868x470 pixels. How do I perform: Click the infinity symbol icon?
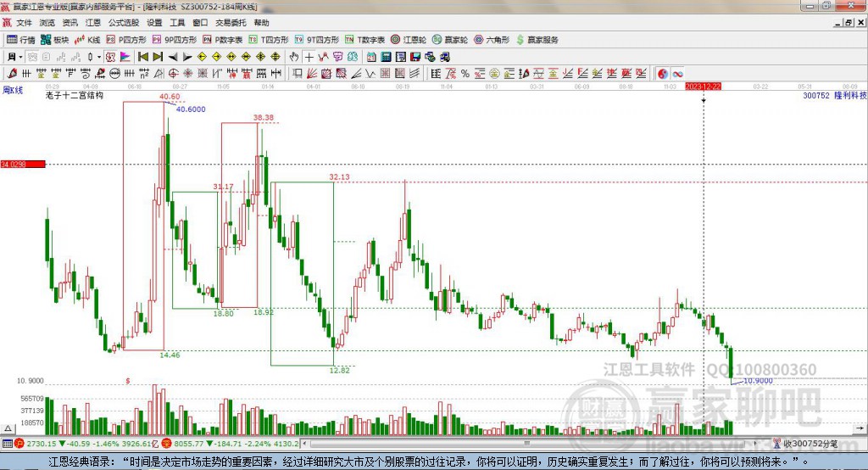(677, 74)
